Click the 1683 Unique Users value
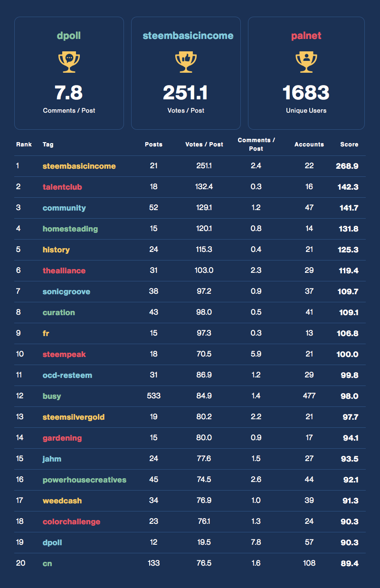 [306, 93]
